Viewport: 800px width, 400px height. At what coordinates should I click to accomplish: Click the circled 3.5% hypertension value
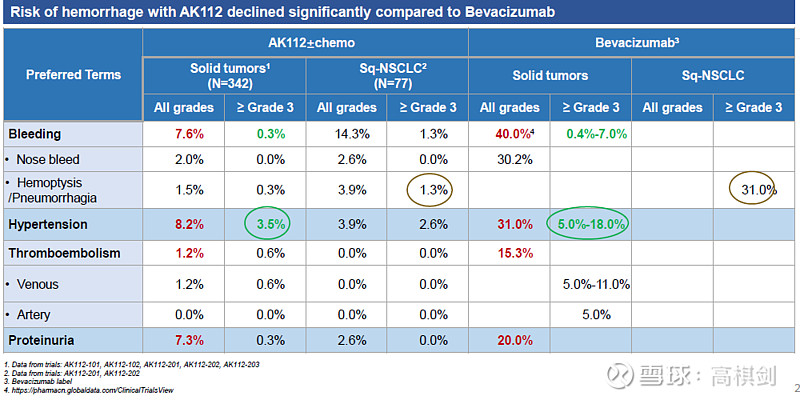click(265, 226)
